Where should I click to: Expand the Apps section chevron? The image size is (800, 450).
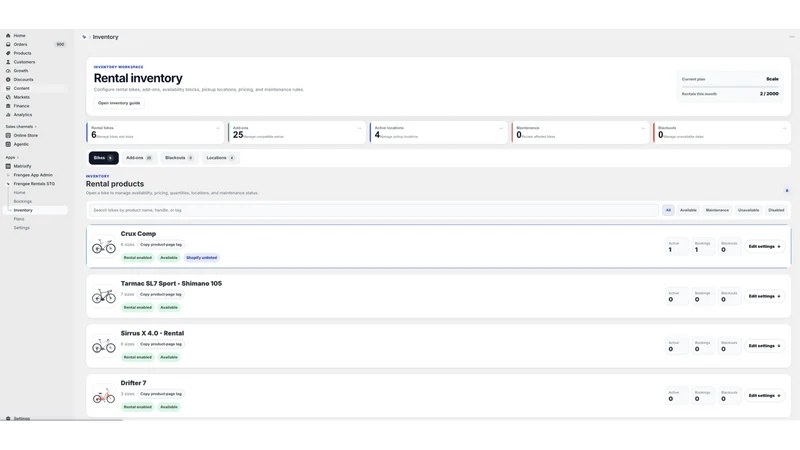(x=18, y=157)
